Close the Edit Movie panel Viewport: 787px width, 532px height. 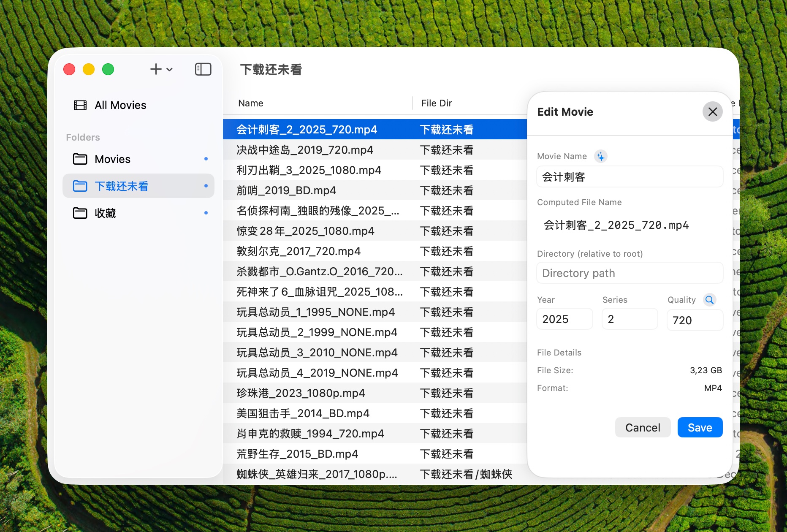coord(712,112)
